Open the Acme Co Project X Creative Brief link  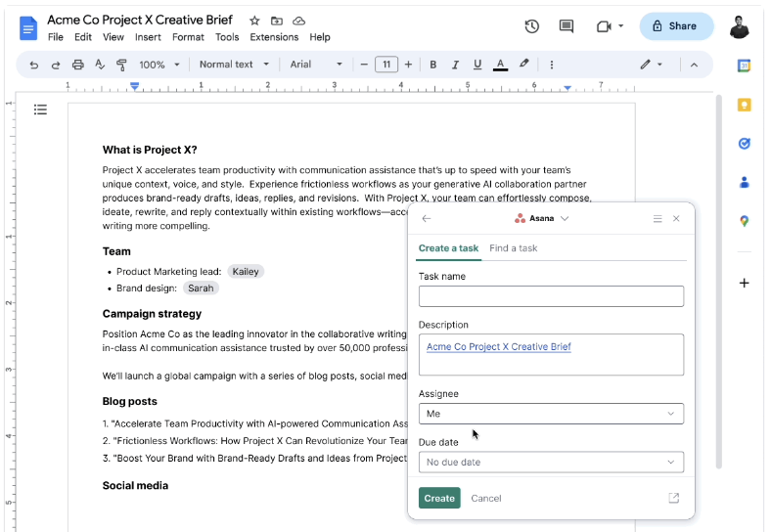click(x=499, y=346)
